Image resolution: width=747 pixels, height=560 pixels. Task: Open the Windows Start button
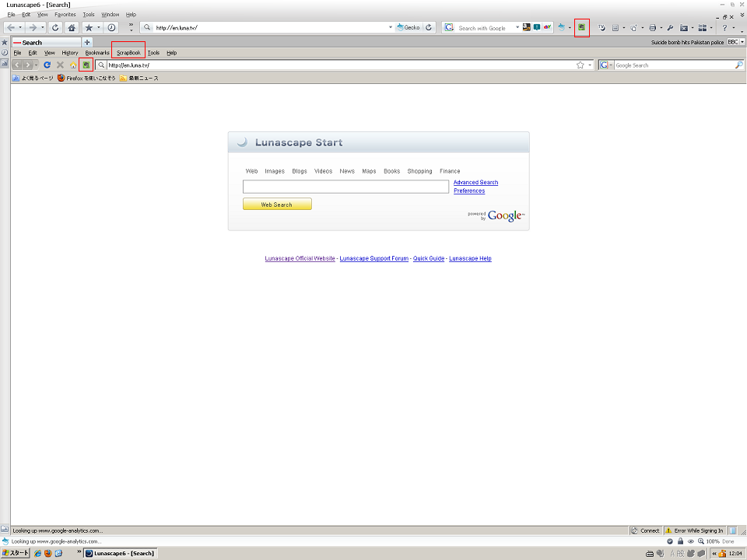click(16, 553)
